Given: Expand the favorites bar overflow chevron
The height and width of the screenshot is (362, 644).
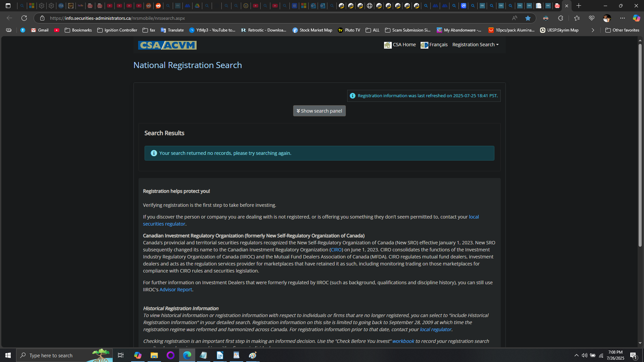Looking at the screenshot, I should (593, 30).
